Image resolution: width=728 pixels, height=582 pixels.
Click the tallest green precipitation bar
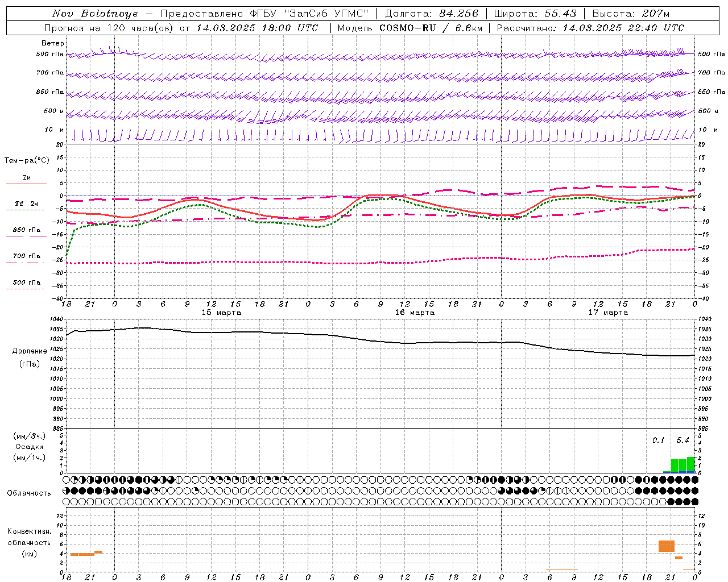click(691, 465)
